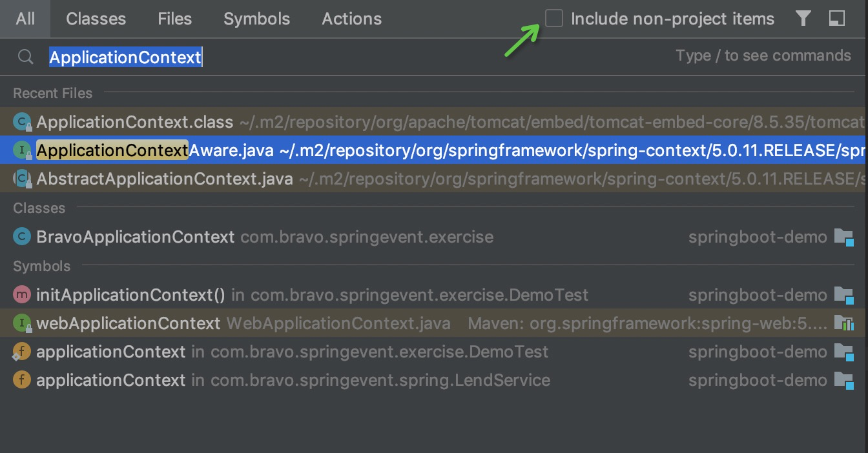Click the ApplicationContextAware interface icon
The height and width of the screenshot is (453, 868).
(22, 150)
